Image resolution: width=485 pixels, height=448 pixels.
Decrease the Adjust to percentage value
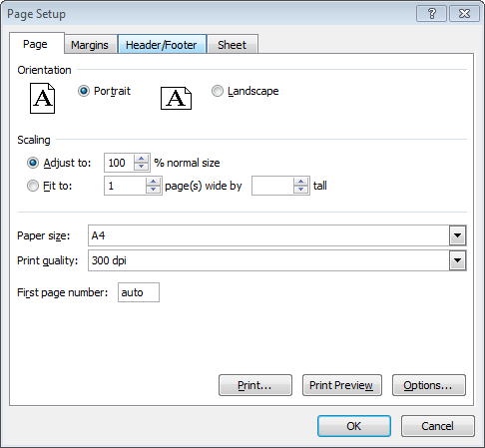coord(141,167)
